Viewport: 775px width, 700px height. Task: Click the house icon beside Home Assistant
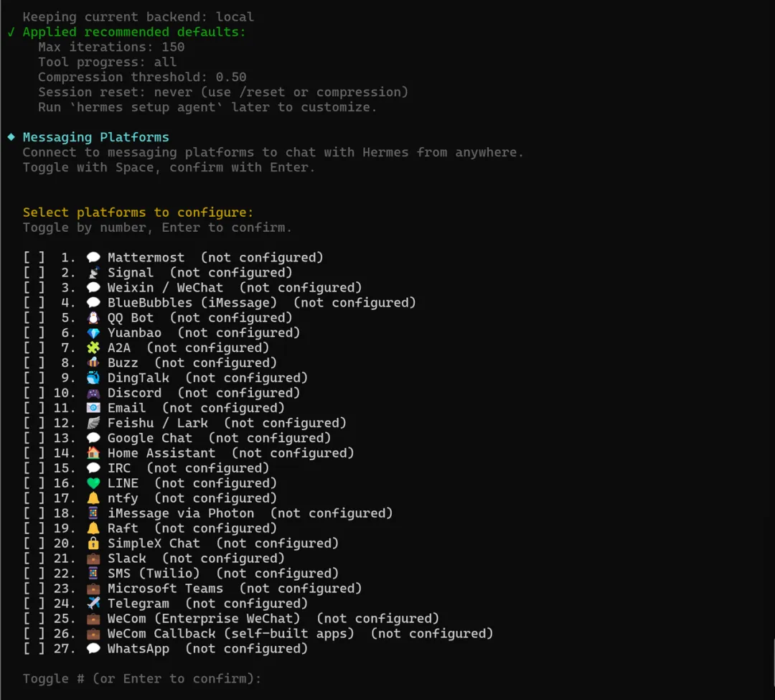(x=93, y=453)
